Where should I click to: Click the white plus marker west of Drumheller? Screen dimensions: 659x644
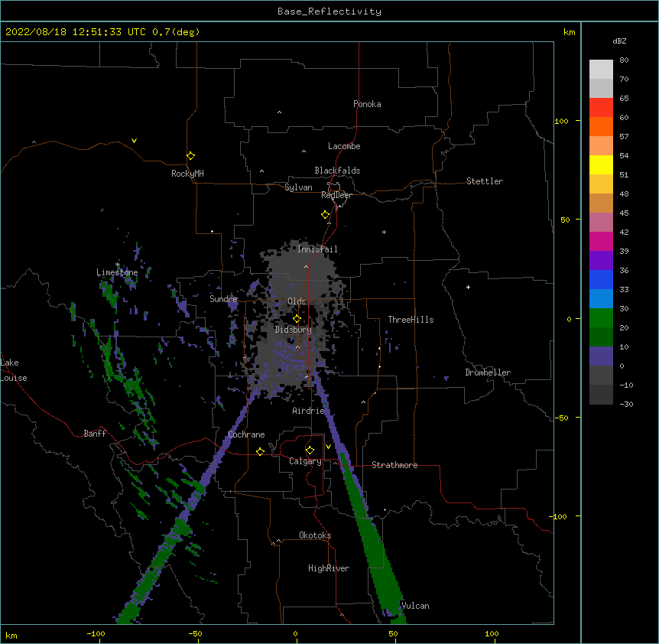click(468, 287)
